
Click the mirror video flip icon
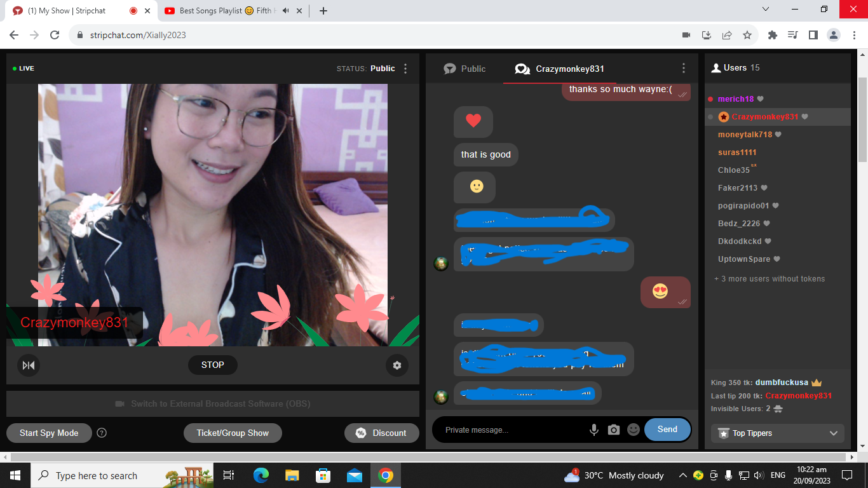click(29, 365)
